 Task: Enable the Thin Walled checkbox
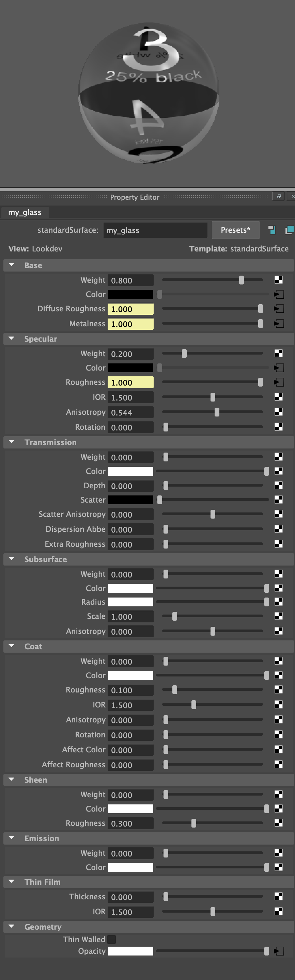click(111, 939)
